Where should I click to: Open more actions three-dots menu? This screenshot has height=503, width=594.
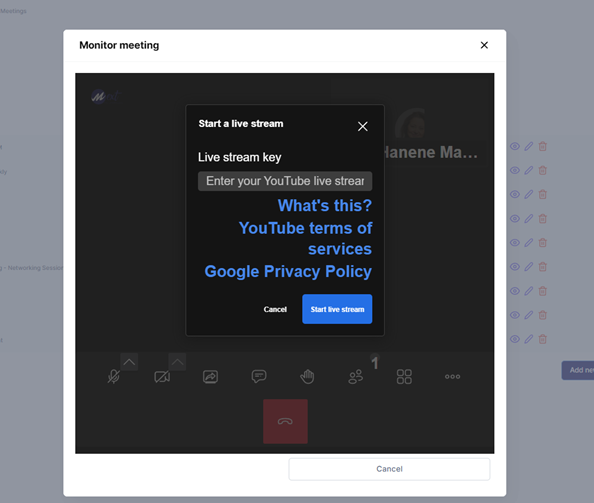pyautogui.click(x=453, y=376)
